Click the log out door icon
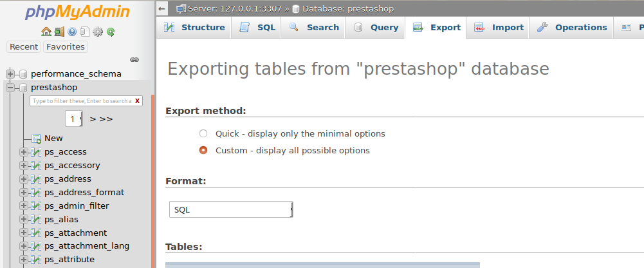The height and width of the screenshot is (268, 644). pyautogui.click(x=59, y=32)
